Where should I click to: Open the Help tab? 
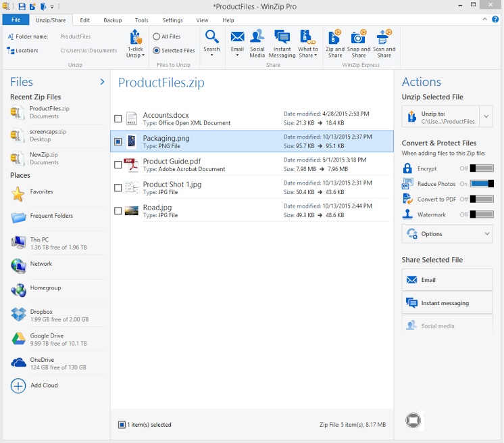click(228, 20)
